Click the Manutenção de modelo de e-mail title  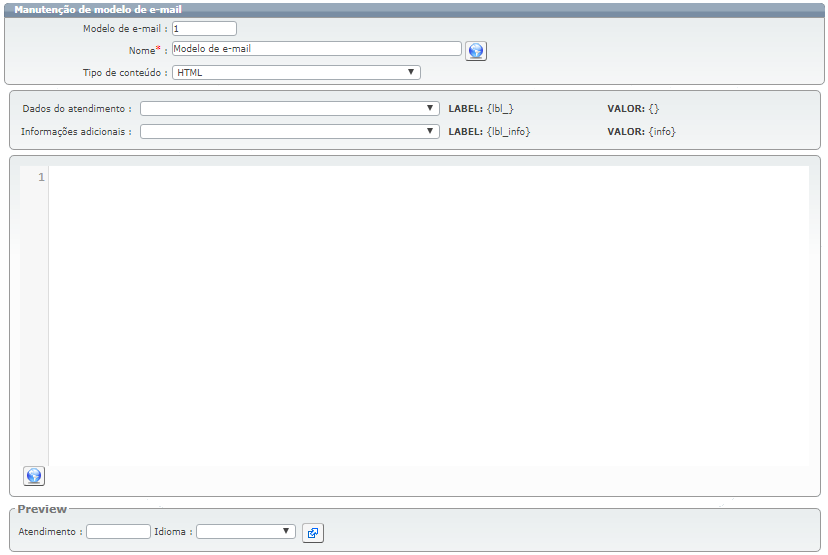98,10
